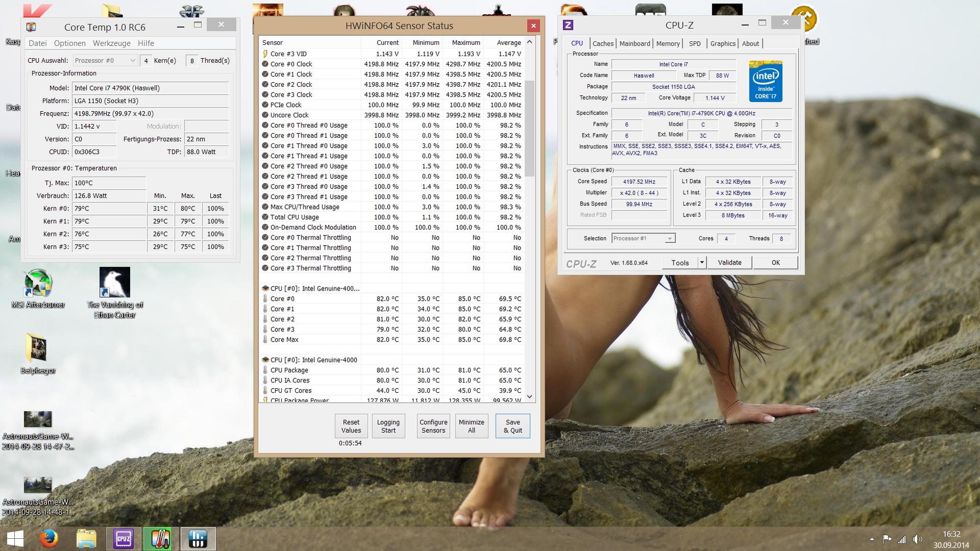Switch to the Caches tab in CPU-Z

603,44
